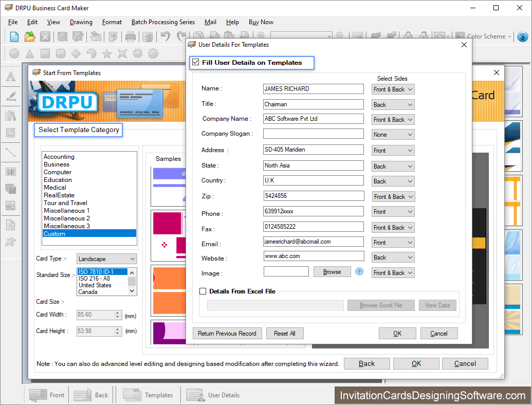Click the puzzle piece sidebar icon
Screen dimensions: 532x405
click(10, 242)
